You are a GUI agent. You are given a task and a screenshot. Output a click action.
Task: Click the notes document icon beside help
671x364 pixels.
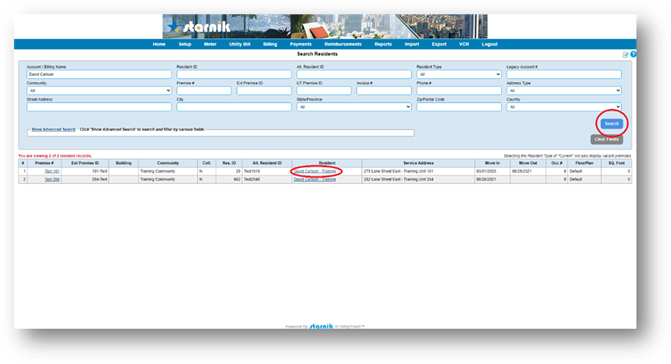tap(626, 55)
